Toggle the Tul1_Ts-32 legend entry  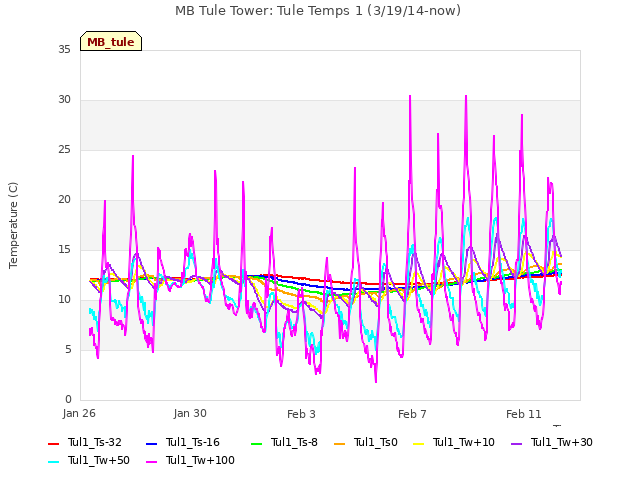(x=85, y=442)
